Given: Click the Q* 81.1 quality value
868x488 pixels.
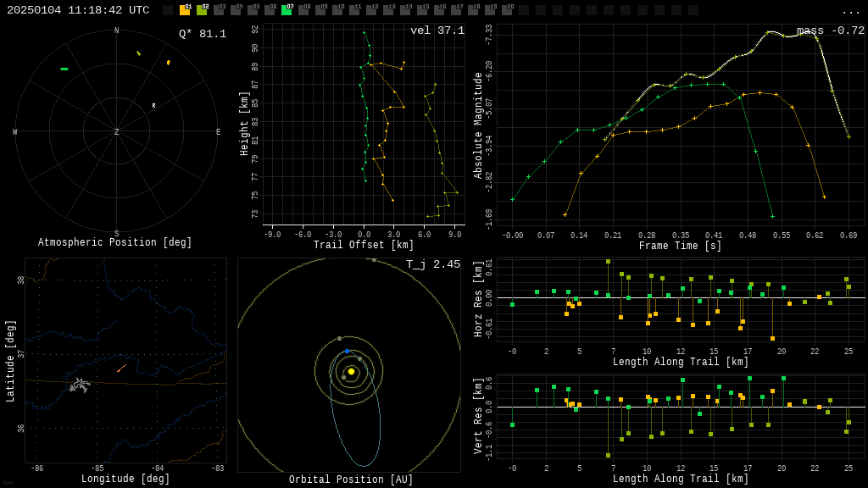Looking at the screenshot, I should coord(202,34).
